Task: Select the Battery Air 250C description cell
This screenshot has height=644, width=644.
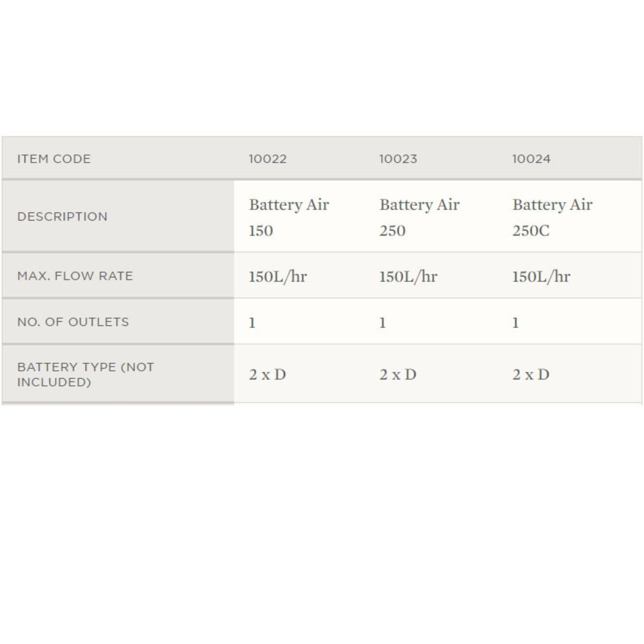Action: click(x=552, y=217)
